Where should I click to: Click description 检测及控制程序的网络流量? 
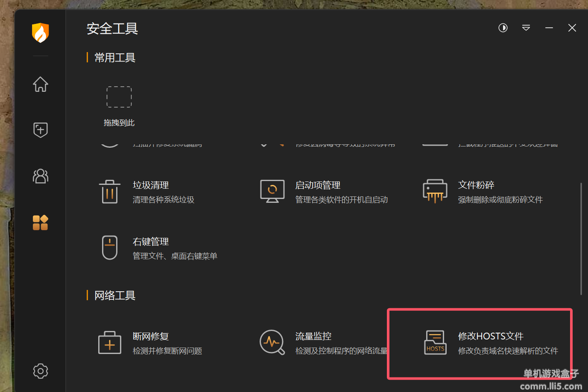pos(341,351)
